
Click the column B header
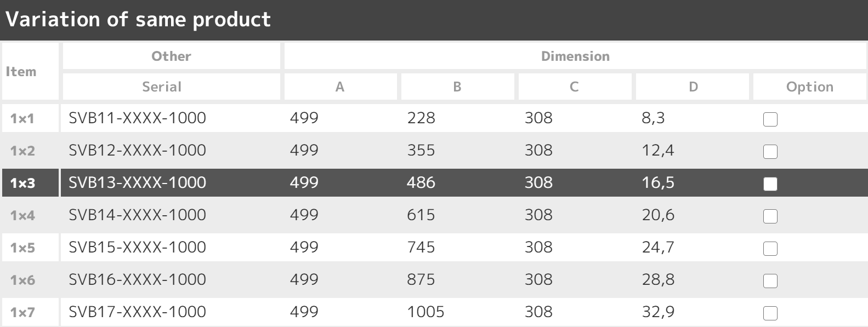pos(457,87)
